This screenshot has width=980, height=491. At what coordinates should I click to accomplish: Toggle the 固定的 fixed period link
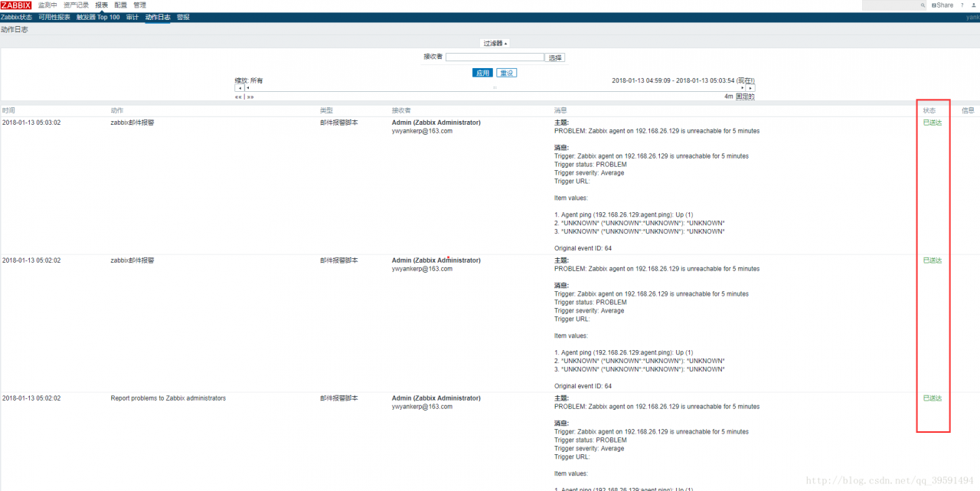[x=745, y=97]
